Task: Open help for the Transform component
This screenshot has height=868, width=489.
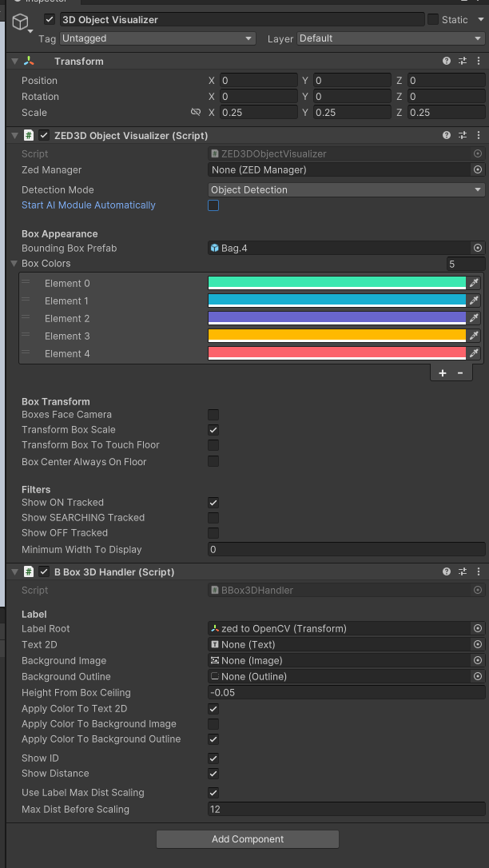Action: coord(446,61)
